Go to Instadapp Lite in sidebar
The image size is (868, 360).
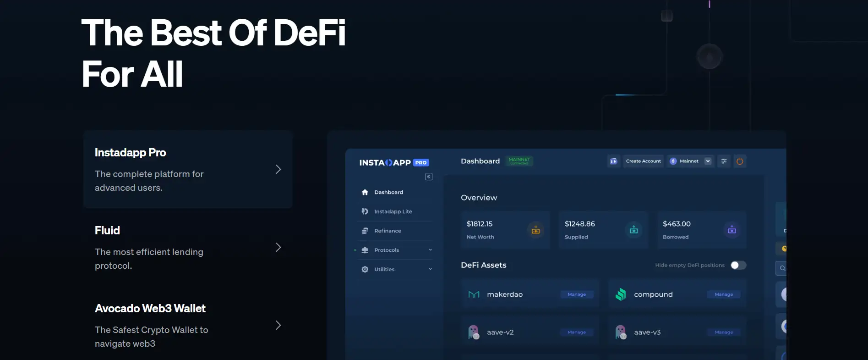click(393, 212)
